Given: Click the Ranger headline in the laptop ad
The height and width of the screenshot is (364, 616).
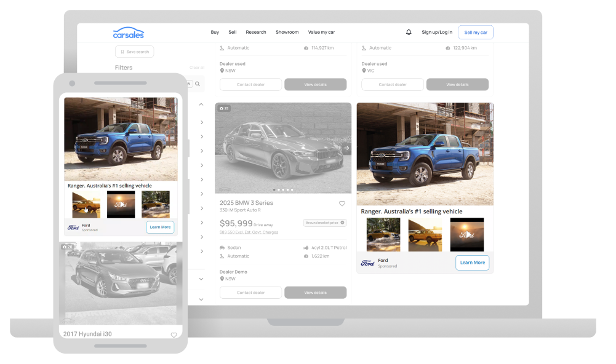Looking at the screenshot, I should pyautogui.click(x=412, y=212).
